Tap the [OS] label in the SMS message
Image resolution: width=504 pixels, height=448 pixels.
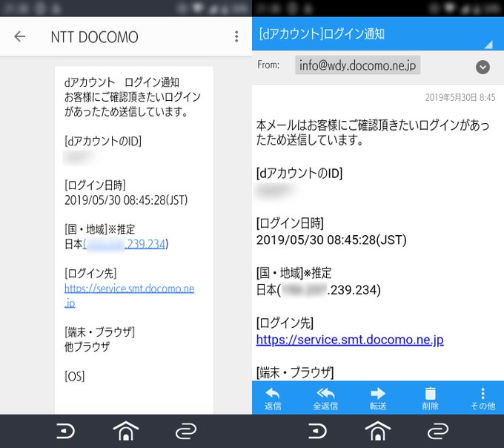pyautogui.click(x=75, y=376)
